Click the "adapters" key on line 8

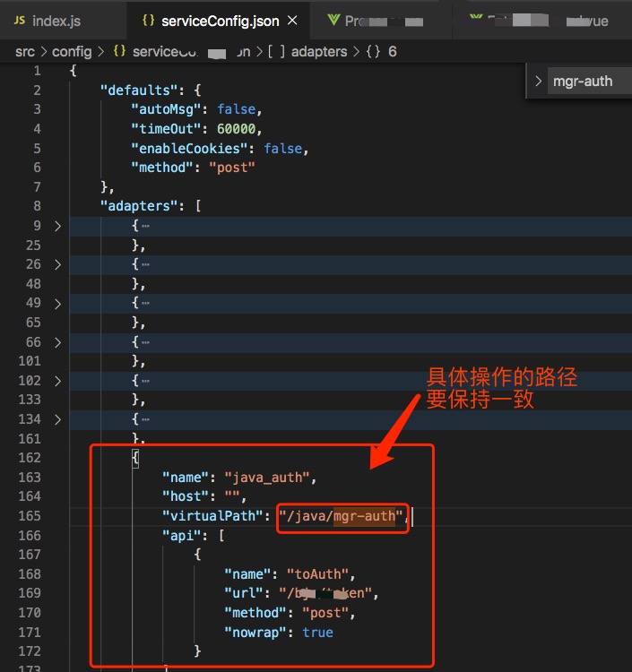coord(139,206)
